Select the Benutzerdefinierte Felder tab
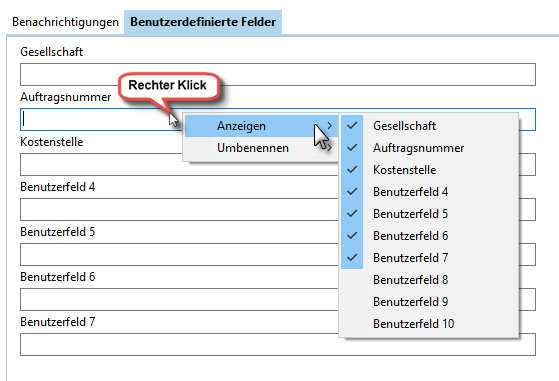Viewport: 559px width, 381px height. (x=203, y=22)
